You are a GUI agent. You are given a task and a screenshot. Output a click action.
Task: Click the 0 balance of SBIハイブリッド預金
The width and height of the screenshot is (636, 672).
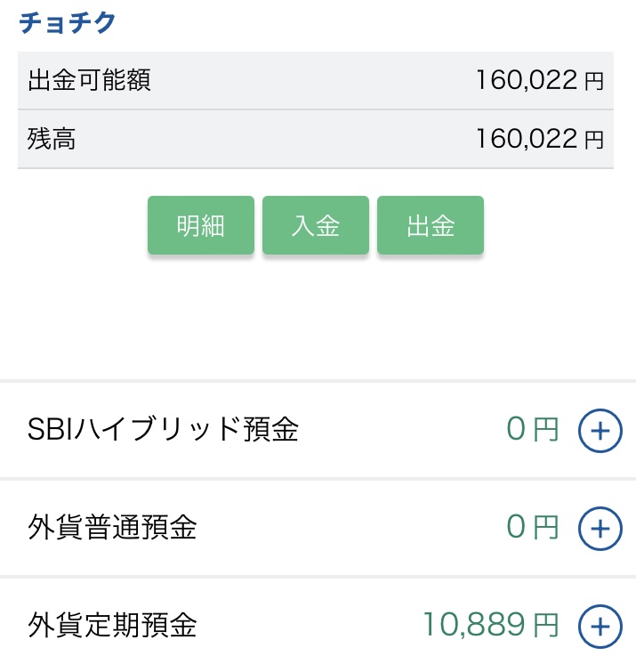(517, 431)
